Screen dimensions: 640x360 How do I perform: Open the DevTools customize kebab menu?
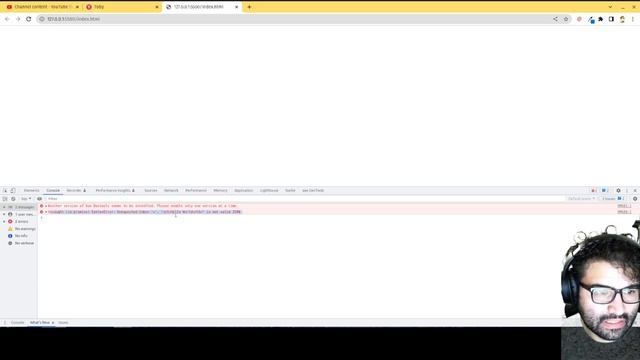(x=627, y=191)
